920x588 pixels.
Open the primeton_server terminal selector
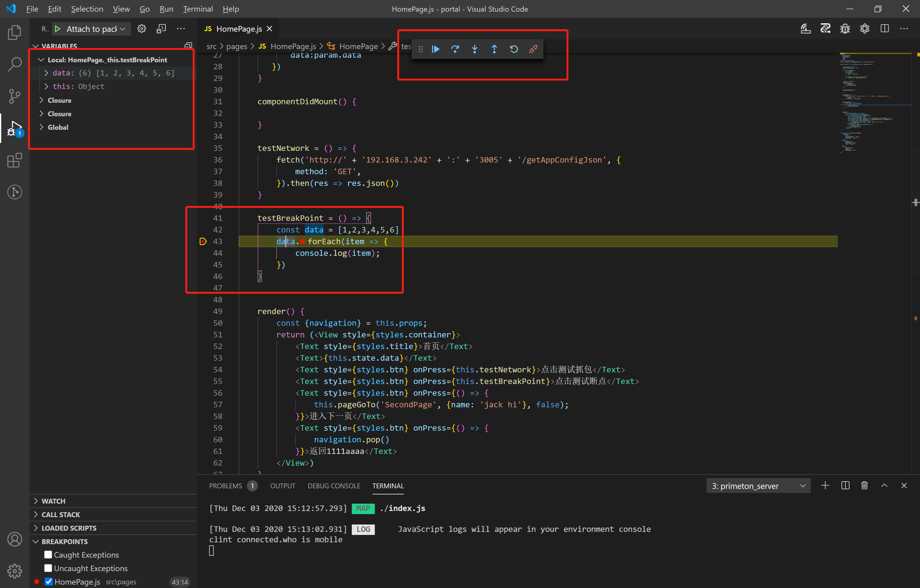click(758, 486)
